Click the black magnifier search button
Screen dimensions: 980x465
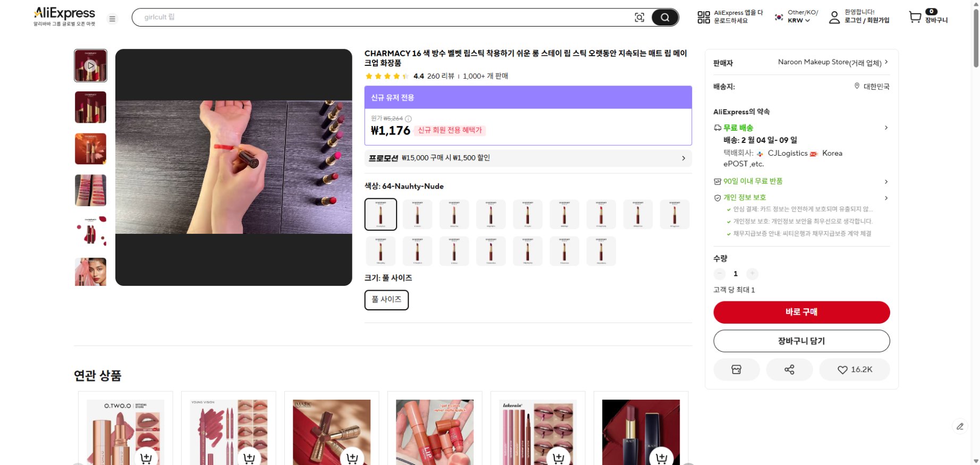pos(665,18)
